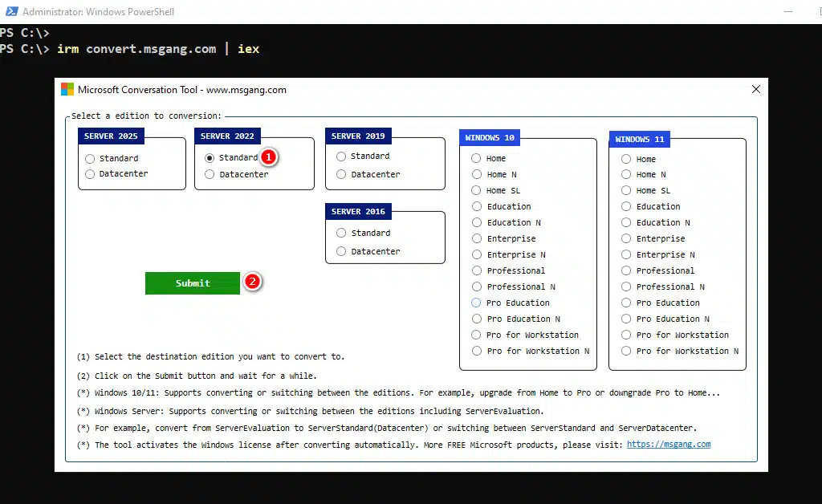The image size is (822, 504).
Task: Click the PowerShell icon in title bar
Action: [x=9, y=12]
